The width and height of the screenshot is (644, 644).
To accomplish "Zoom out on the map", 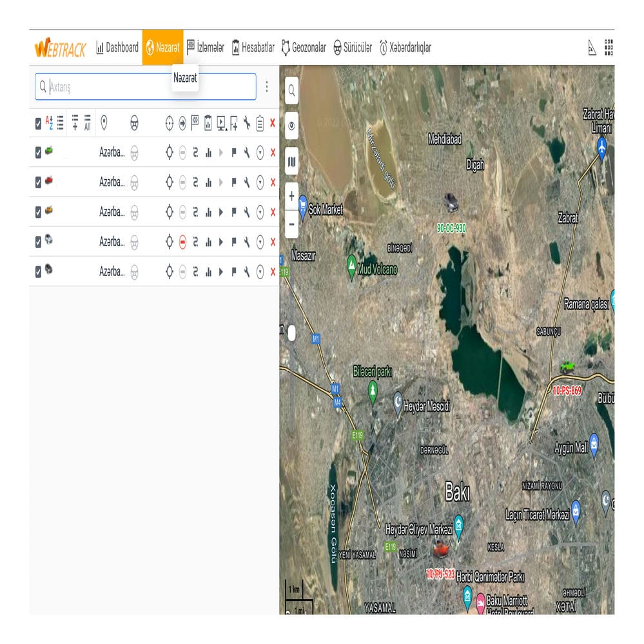I will 291,224.
